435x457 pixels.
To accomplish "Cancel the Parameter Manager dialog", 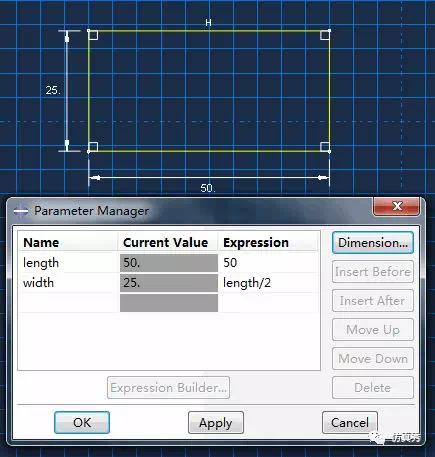I will 350,422.
